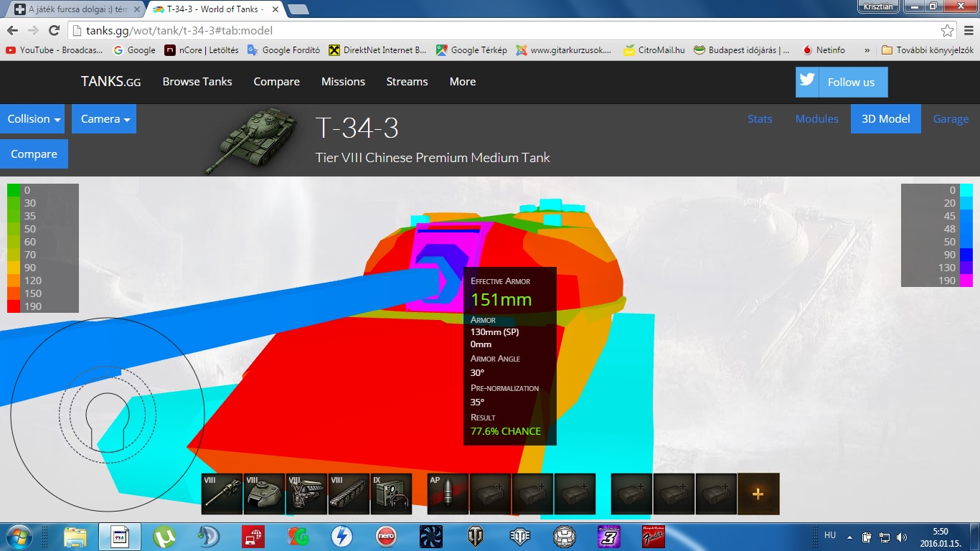980x551 pixels.
Task: Open Nero from the taskbar
Action: (387, 537)
